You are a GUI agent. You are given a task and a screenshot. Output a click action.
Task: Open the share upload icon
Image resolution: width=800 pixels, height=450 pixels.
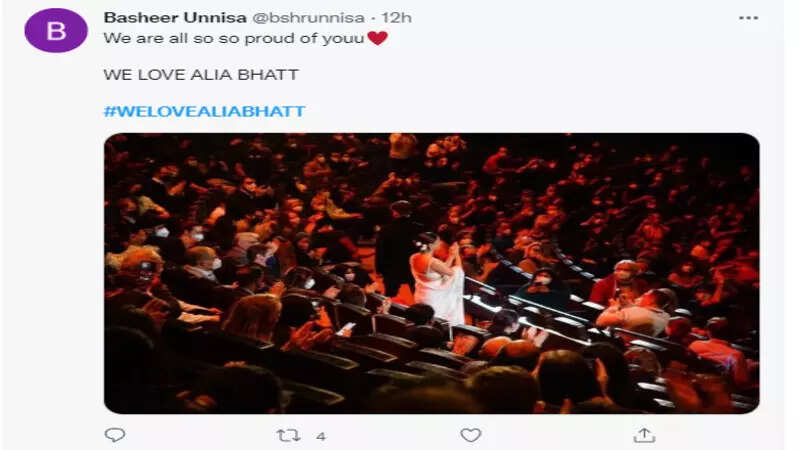[x=644, y=435]
